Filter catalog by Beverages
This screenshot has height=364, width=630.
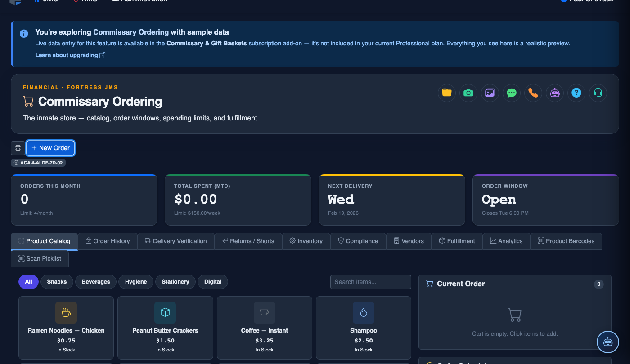[x=96, y=282]
